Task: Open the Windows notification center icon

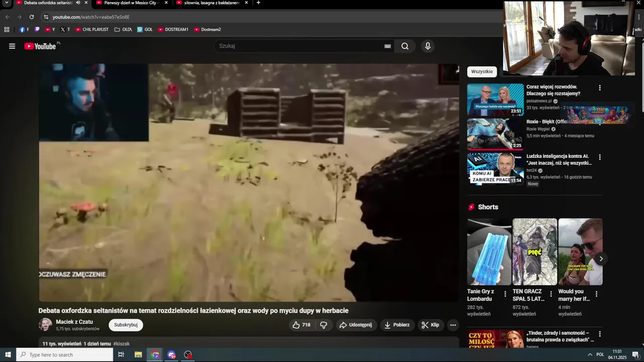Action: point(635,354)
